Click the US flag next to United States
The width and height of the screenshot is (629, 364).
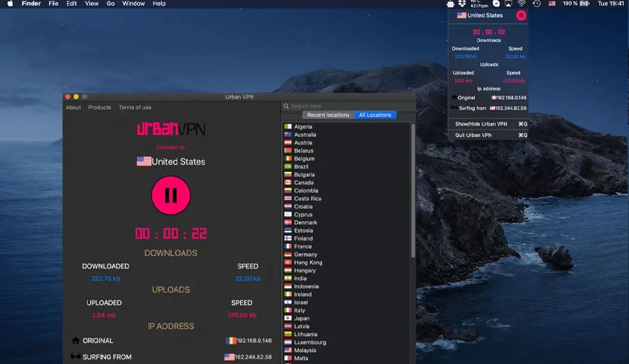pos(144,161)
